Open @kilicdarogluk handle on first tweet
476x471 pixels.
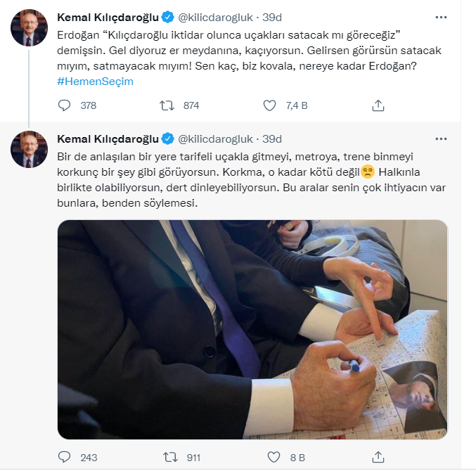pos(215,18)
